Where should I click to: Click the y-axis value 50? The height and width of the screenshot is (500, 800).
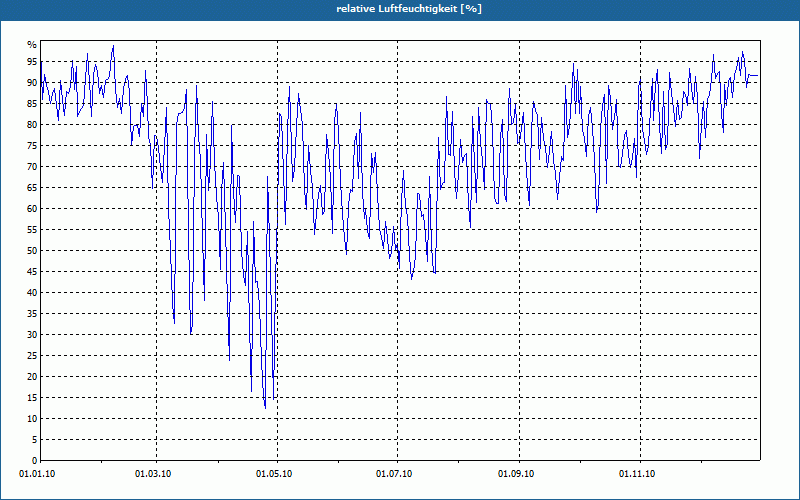pos(32,251)
